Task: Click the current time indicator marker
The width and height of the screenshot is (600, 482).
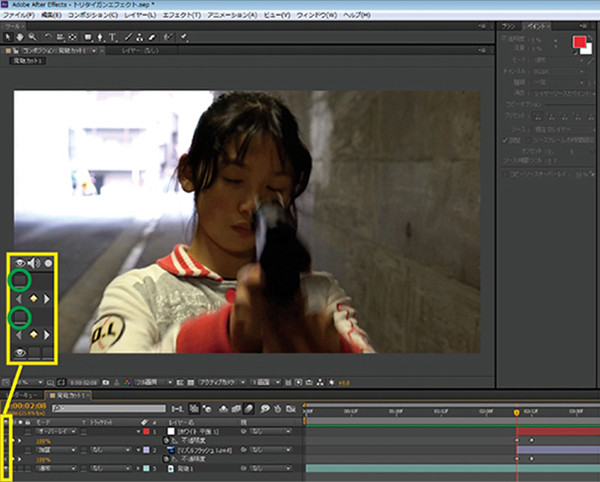Action: tap(517, 412)
